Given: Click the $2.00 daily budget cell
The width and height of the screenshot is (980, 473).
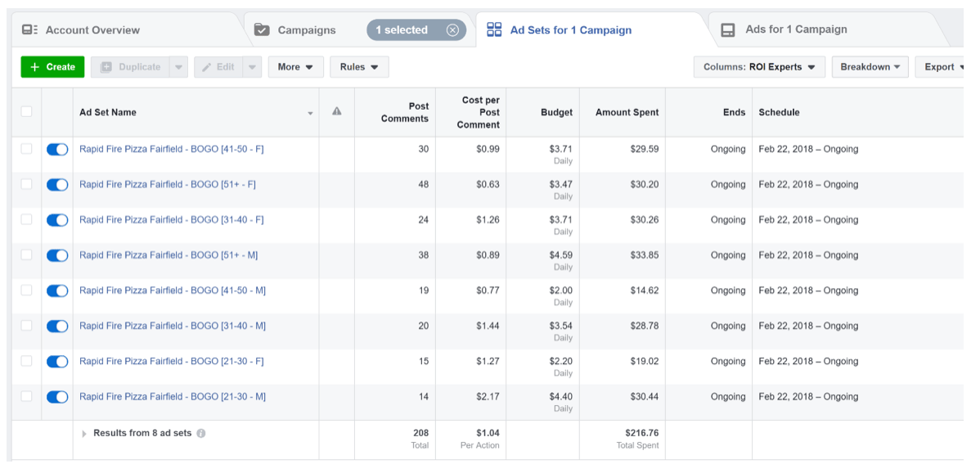Looking at the screenshot, I should tap(560, 291).
